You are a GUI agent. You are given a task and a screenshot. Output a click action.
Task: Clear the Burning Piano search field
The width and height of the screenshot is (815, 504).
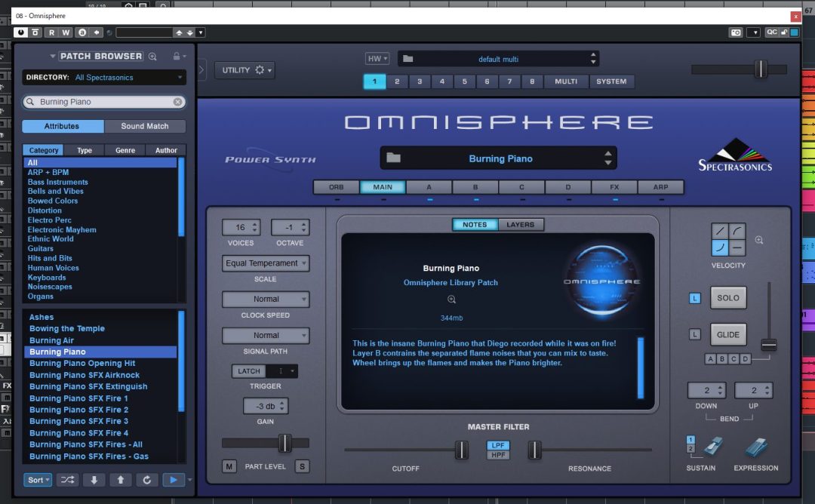tap(178, 102)
